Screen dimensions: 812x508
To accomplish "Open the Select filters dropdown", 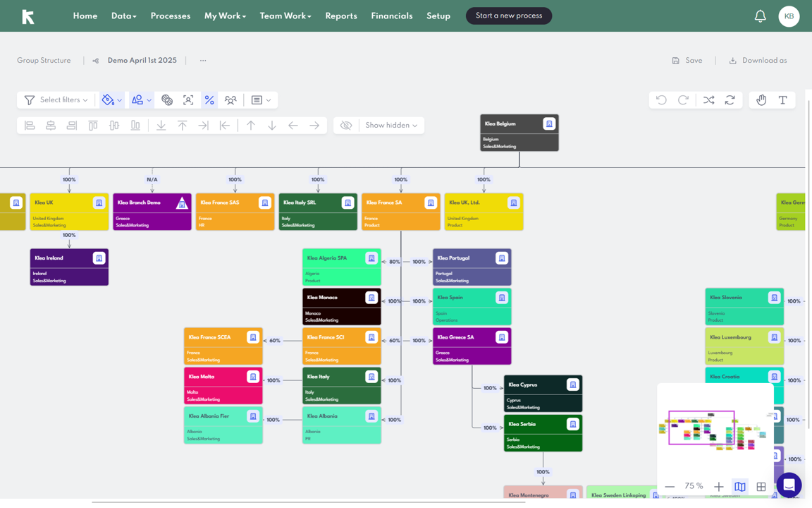I will coord(56,100).
